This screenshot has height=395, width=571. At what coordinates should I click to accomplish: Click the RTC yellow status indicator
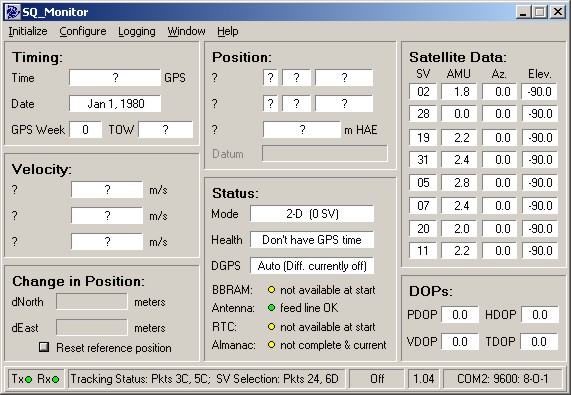[271, 327]
